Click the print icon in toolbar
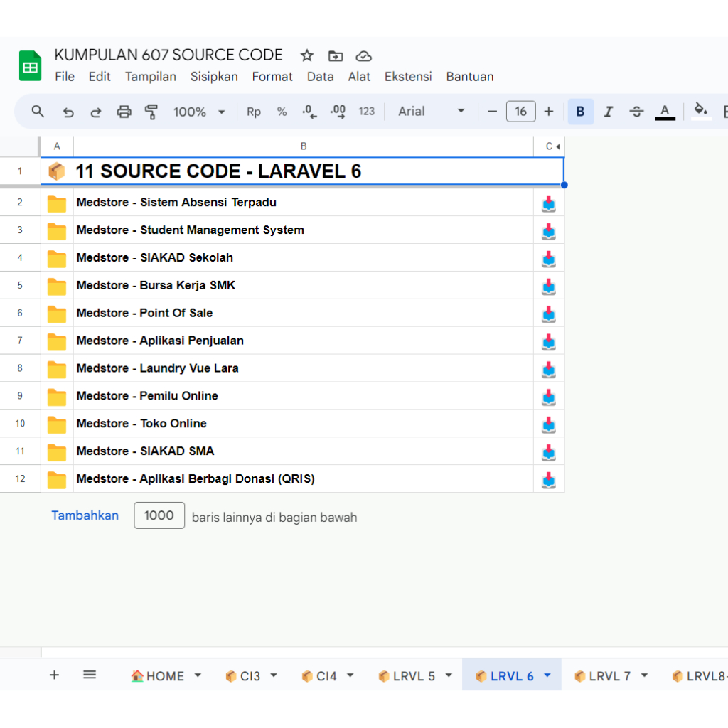Viewport: 728px width, 728px height. [124, 112]
